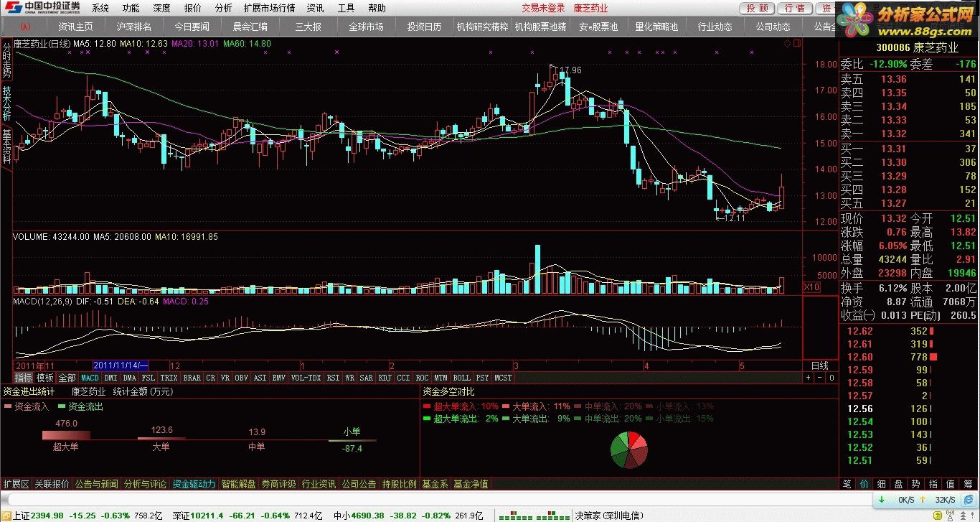Open the 分析 menu
Image resolution: width=980 pixels, height=522 pixels.
pyautogui.click(x=224, y=9)
